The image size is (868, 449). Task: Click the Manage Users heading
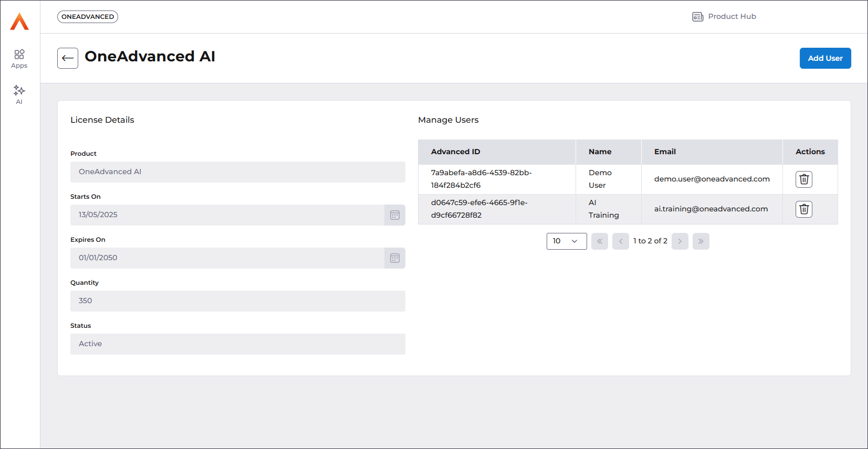coord(448,120)
